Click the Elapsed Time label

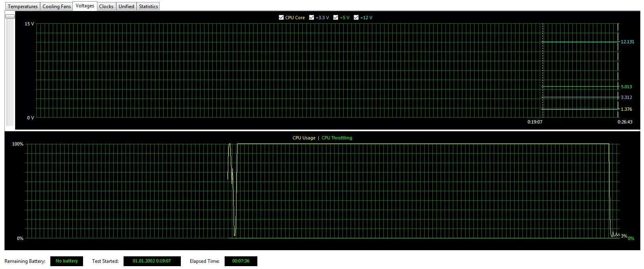[x=205, y=261]
